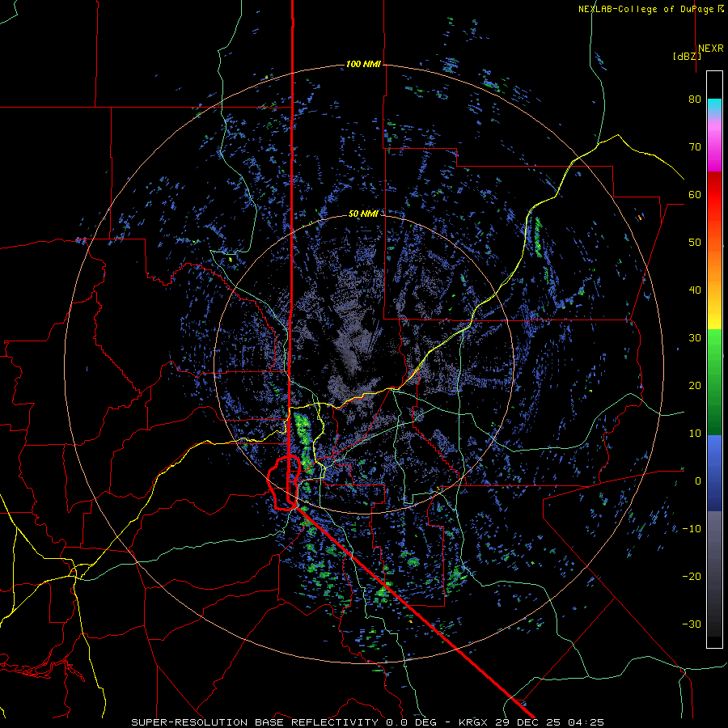The width and height of the screenshot is (728, 728).
Task: Click the -20 value on the dBZ scale
Action: tap(692, 576)
